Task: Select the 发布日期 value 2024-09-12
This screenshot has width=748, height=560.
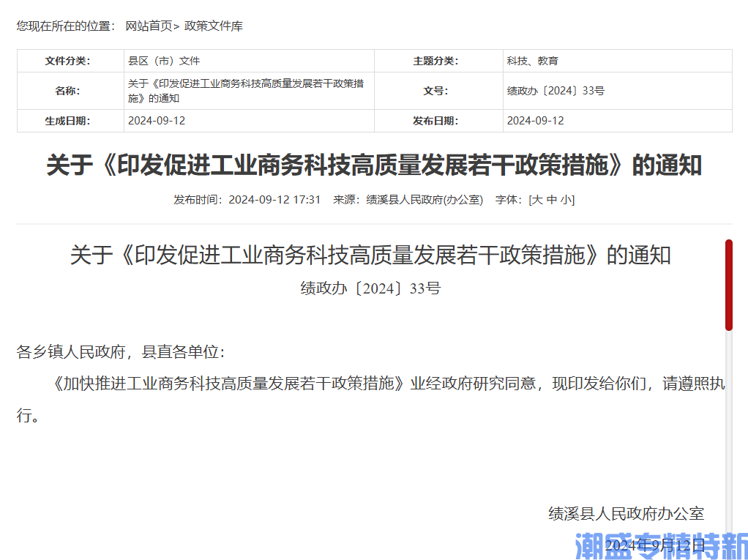Action: point(535,121)
